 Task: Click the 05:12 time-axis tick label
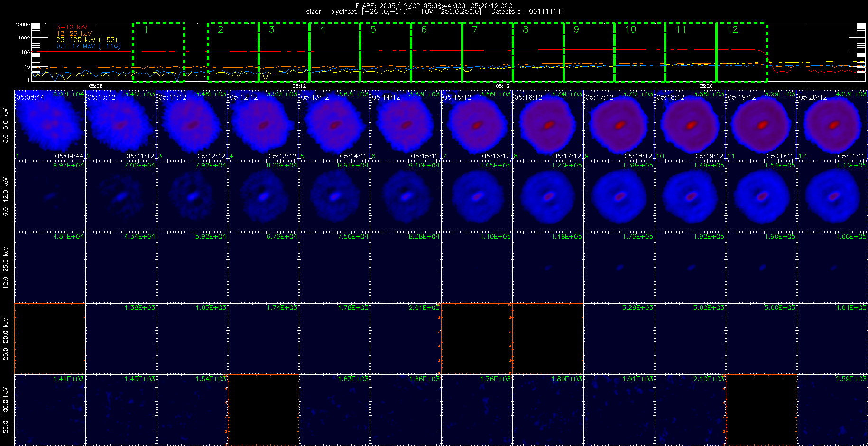point(299,86)
